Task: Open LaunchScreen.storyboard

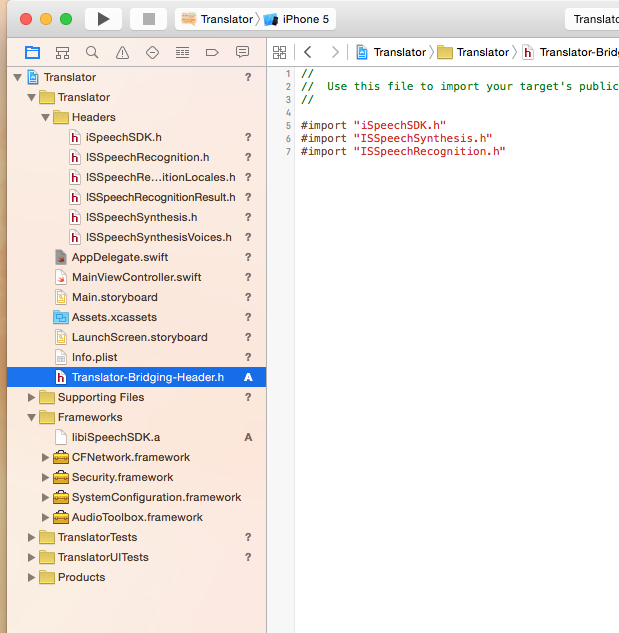Action: coord(136,337)
